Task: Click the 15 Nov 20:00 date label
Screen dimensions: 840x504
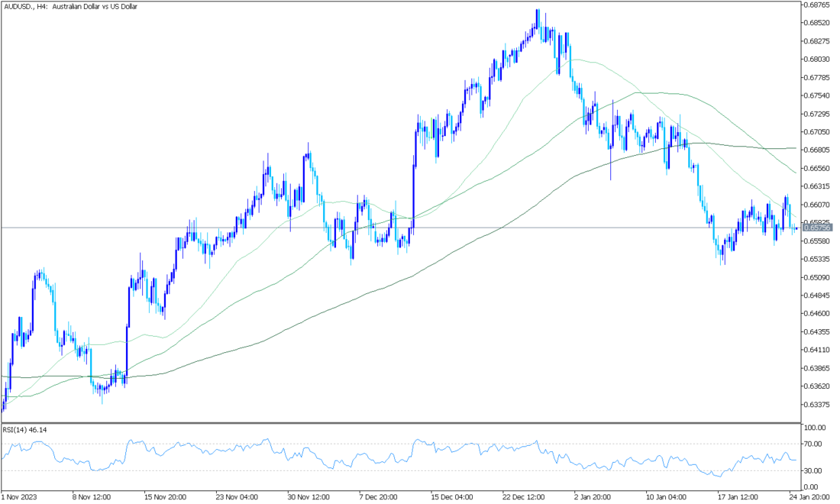Action: 165,497
